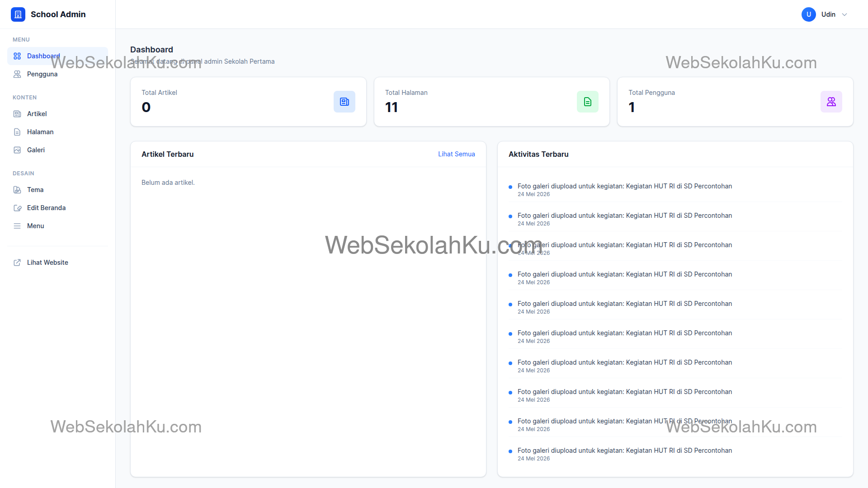Viewport: 868px width, 488px height.
Task: Click the DESAIN section label
Action: pyautogui.click(x=24, y=174)
